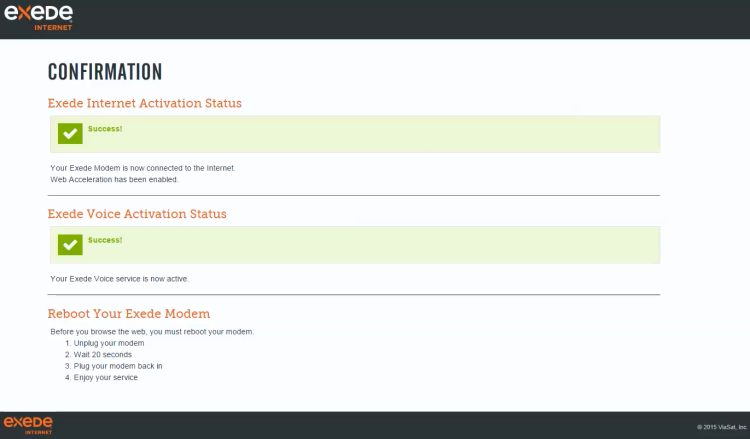
Task: Click 'Web Acceleration has been enabled' text
Action: point(114,179)
